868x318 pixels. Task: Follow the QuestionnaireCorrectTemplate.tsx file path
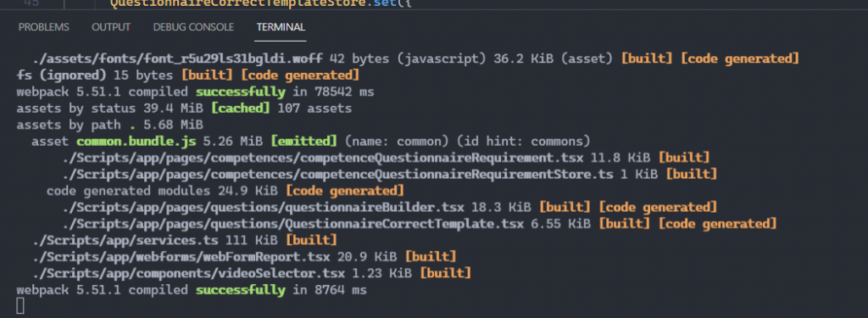coord(292,224)
